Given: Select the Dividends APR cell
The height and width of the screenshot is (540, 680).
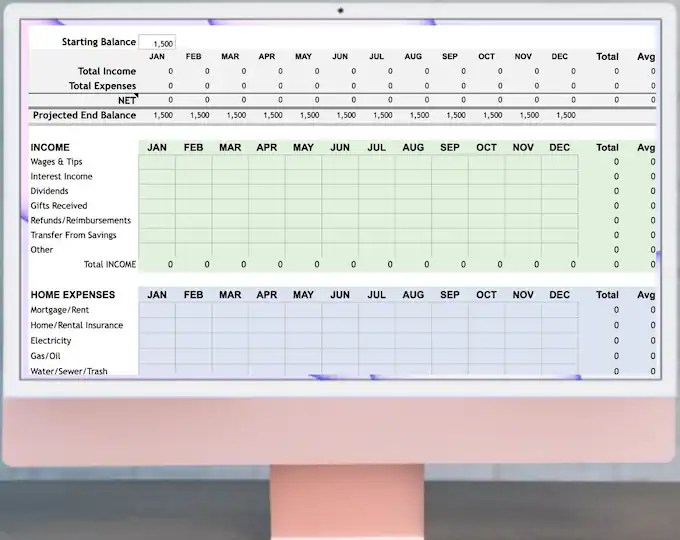Looking at the screenshot, I should click(267, 191).
